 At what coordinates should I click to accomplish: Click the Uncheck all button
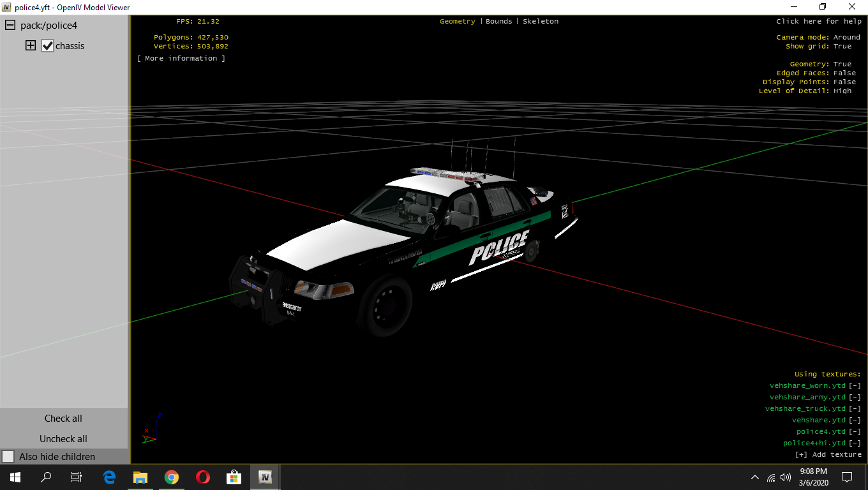click(63, 439)
